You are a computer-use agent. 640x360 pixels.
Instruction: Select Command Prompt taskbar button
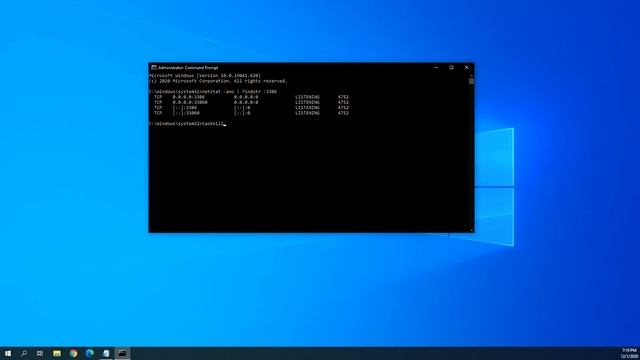pyautogui.click(x=122, y=353)
